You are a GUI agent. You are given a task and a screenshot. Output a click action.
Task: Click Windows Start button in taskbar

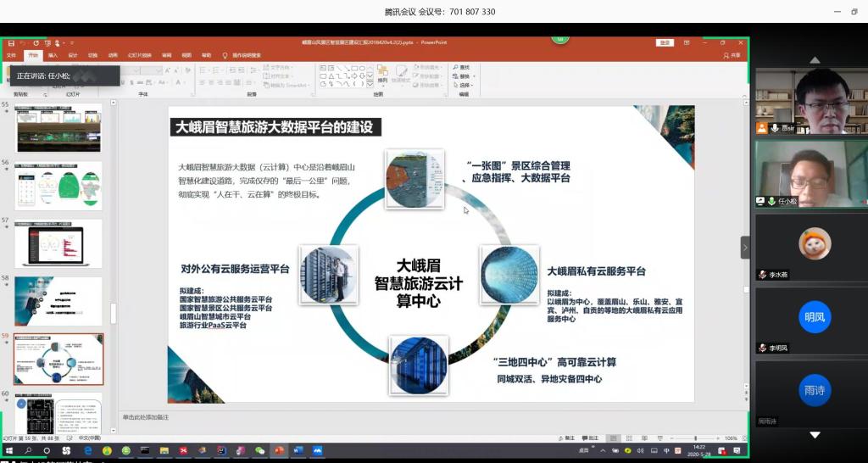pos(9,450)
